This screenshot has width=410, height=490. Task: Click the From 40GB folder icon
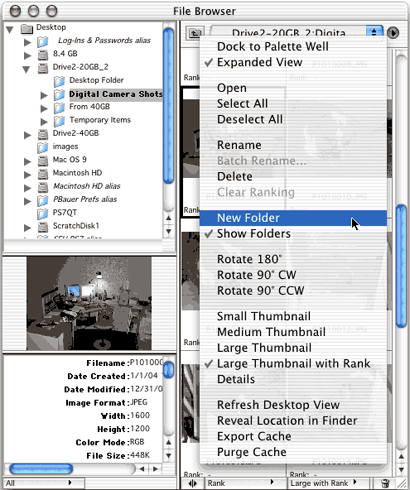59,108
